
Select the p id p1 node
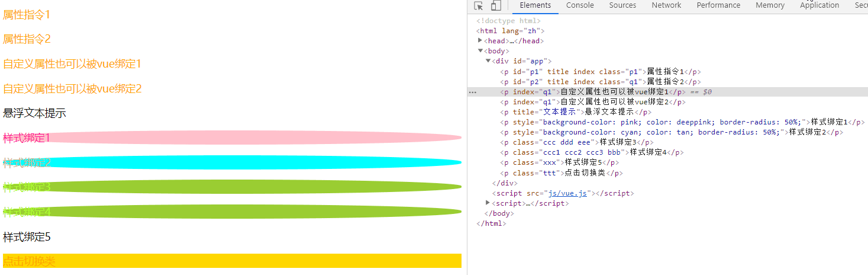pyautogui.click(x=601, y=72)
